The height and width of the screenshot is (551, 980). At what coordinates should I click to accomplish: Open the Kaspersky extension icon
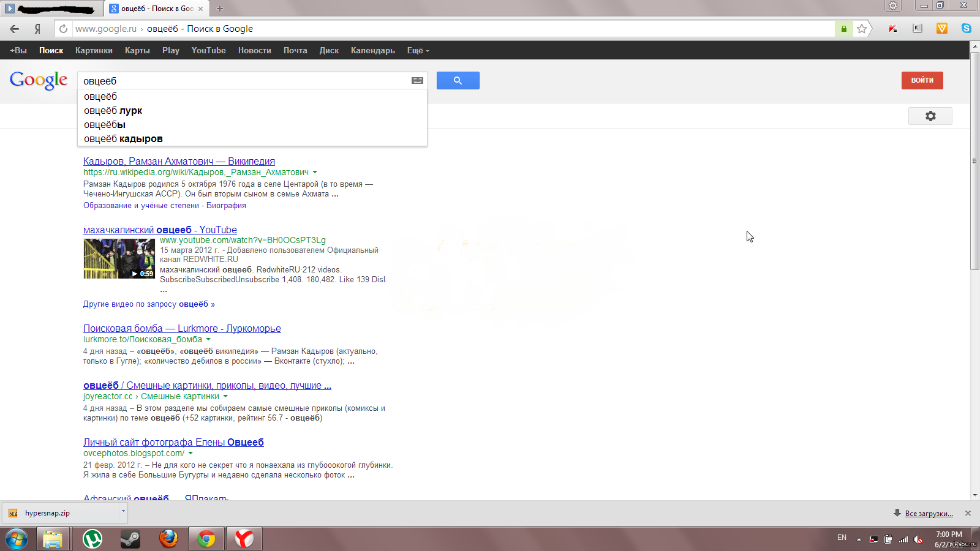point(893,29)
